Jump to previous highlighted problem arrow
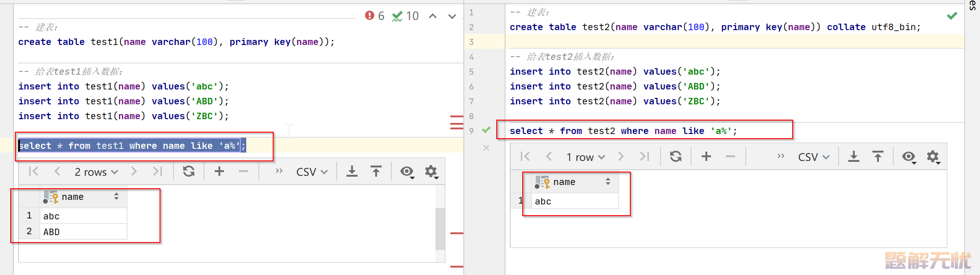This screenshot has height=275, width=980. tap(433, 16)
